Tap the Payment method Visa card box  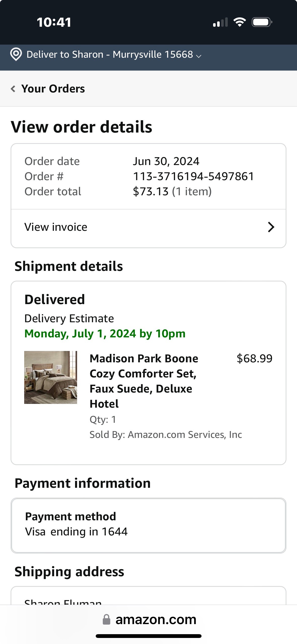click(148, 525)
